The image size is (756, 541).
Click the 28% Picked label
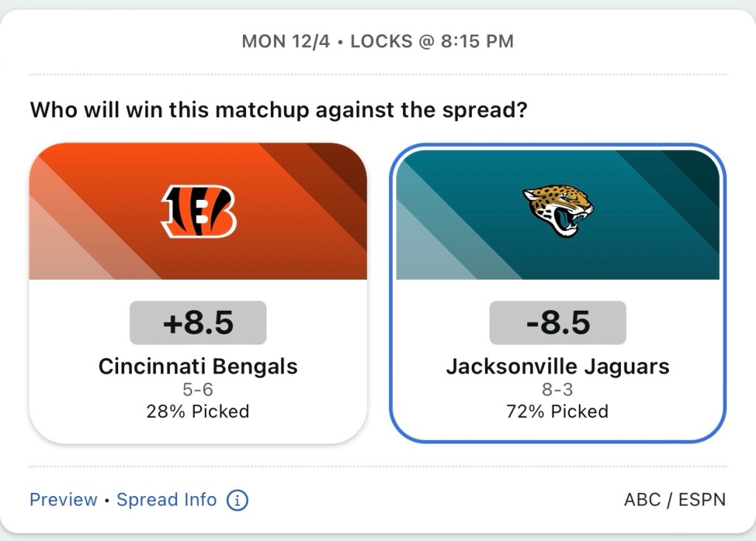click(198, 411)
